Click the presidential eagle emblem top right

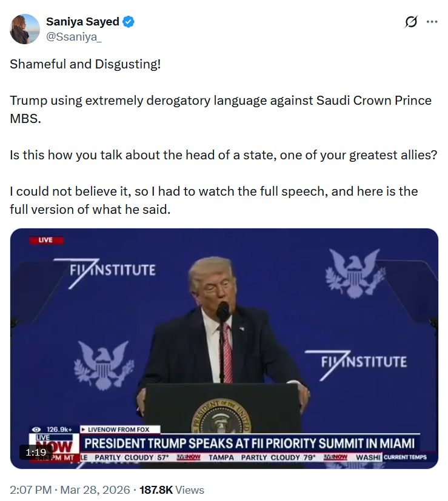point(355,273)
